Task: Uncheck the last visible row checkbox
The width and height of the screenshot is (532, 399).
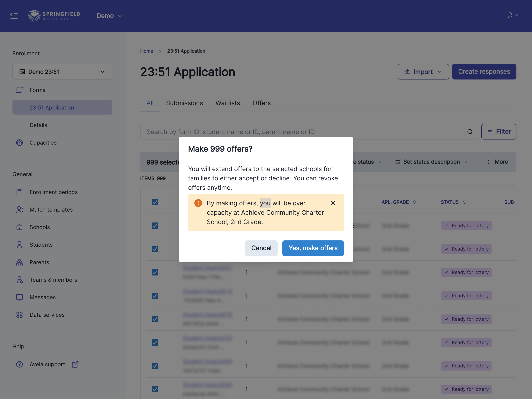Action: click(x=155, y=389)
